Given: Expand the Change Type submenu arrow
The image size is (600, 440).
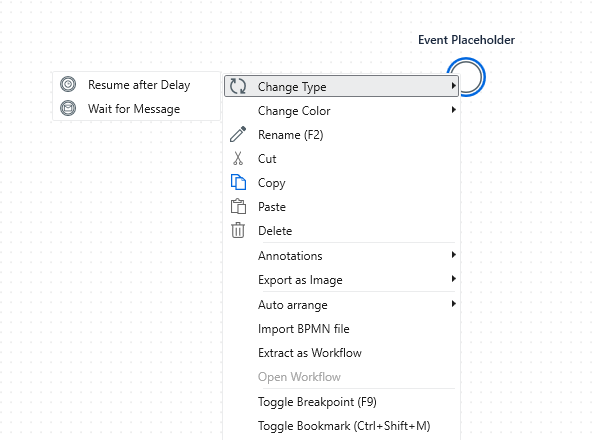Looking at the screenshot, I should pyautogui.click(x=453, y=87).
